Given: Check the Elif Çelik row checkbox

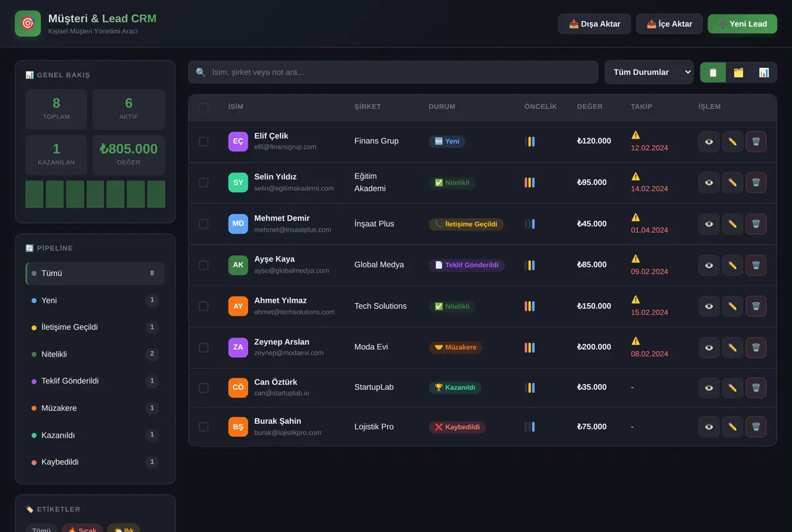Looking at the screenshot, I should coord(203,141).
